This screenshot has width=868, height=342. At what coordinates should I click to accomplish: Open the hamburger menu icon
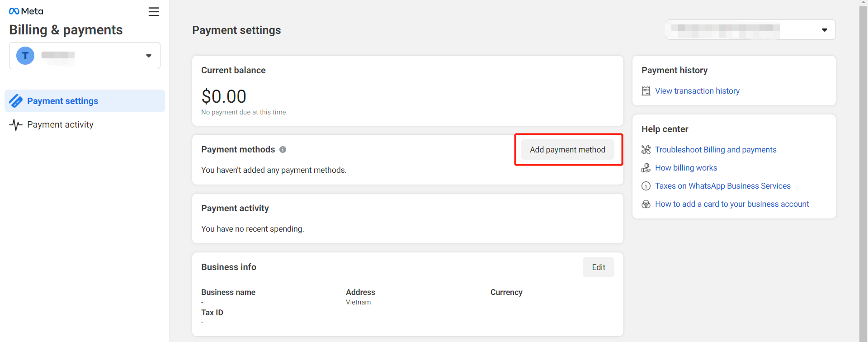tap(154, 12)
